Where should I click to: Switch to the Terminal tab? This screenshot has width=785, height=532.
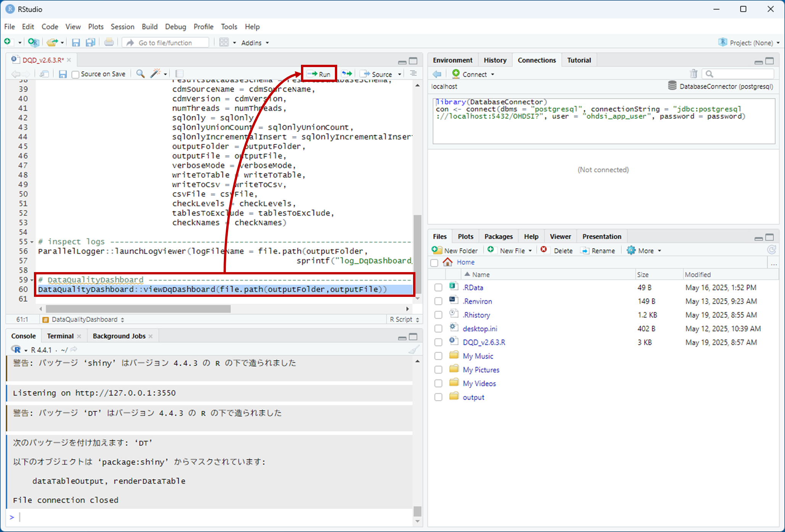(60, 336)
